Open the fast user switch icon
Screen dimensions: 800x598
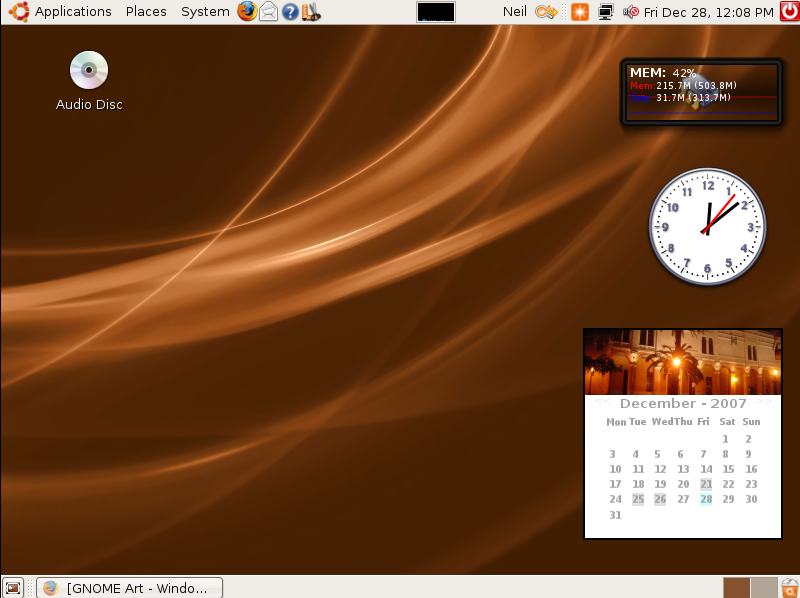(546, 12)
